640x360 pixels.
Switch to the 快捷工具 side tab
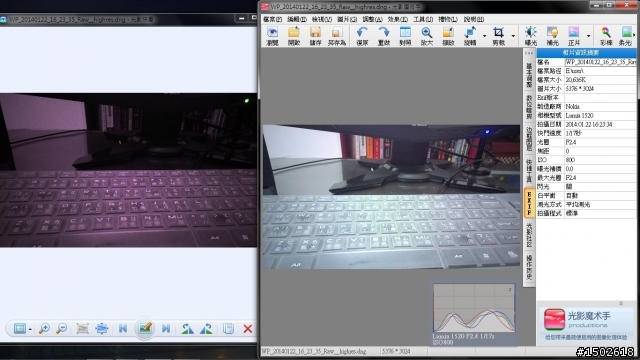pyautogui.click(x=529, y=171)
